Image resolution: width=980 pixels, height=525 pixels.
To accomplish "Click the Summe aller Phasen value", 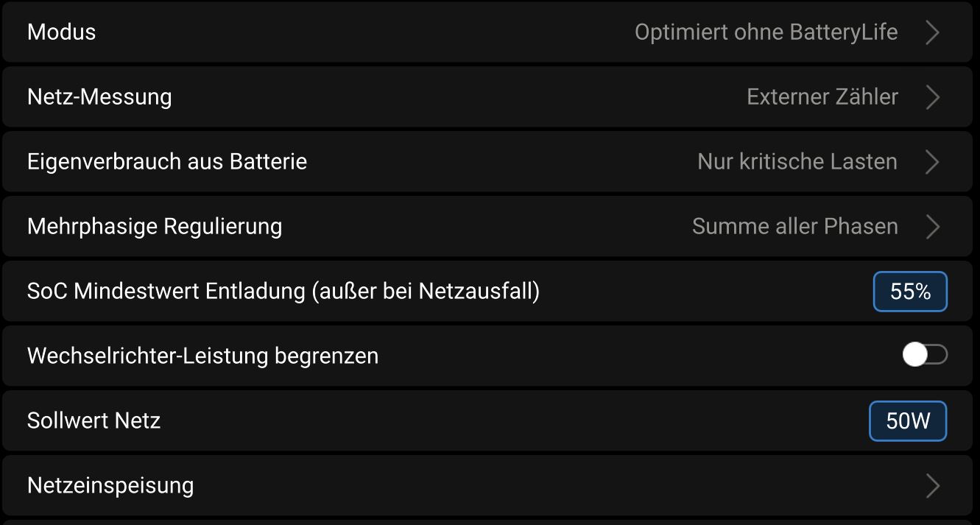I will (x=794, y=226).
